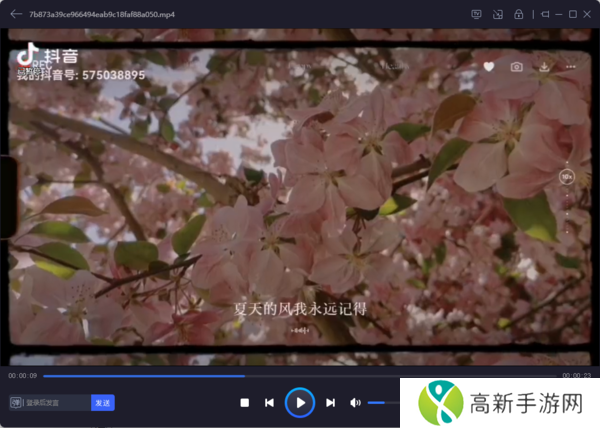Stop playback with the square stop button
Viewport: 600px width, 428px height.
tap(244, 402)
